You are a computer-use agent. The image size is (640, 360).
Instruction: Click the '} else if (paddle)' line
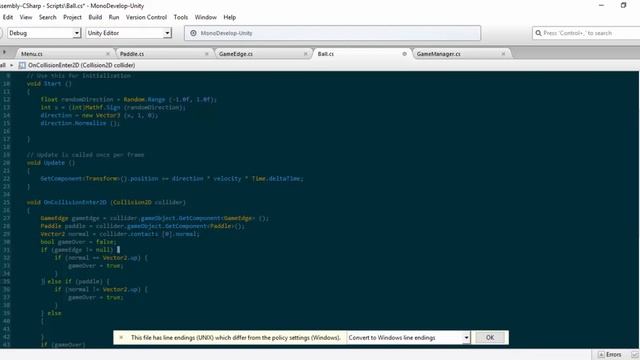pyautogui.click(x=76, y=282)
